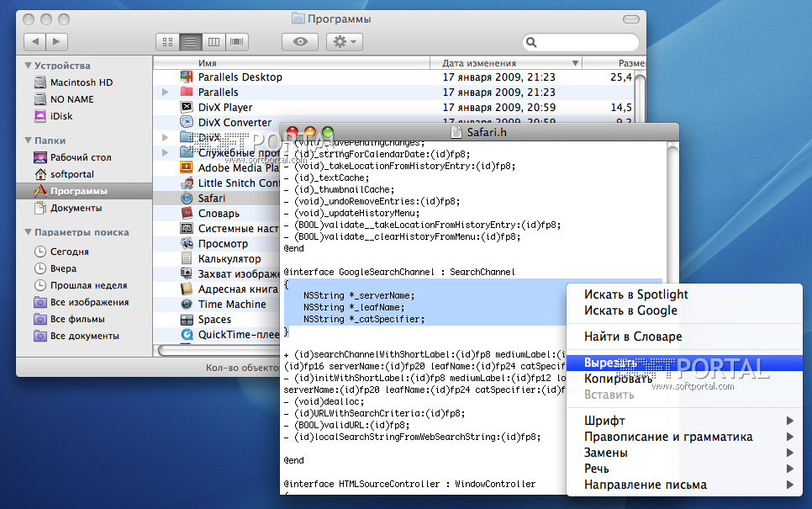Choose Копировать from context menu
Image resolution: width=812 pixels, height=509 pixels.
[x=684, y=379]
